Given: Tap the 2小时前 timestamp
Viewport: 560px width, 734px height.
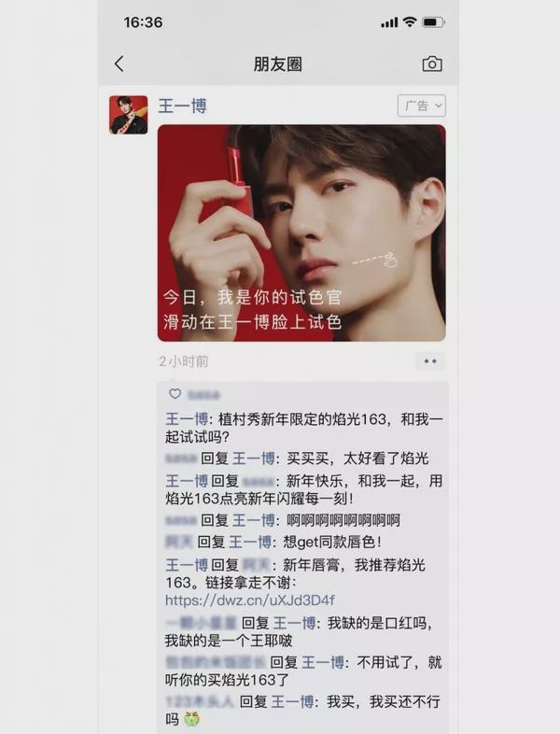Looking at the screenshot, I should click(183, 361).
